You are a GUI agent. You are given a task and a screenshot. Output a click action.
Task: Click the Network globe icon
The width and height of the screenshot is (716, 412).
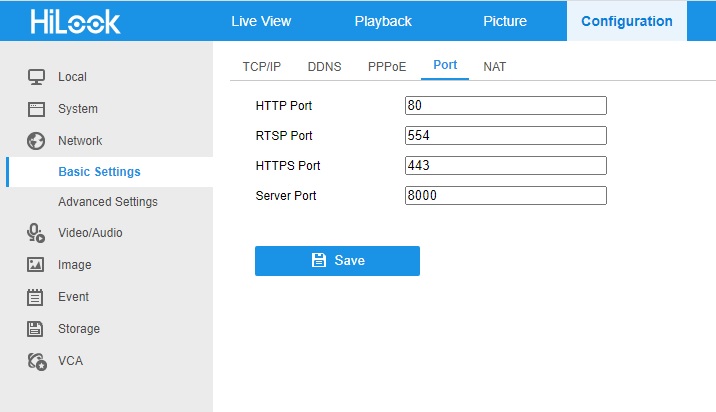tap(36, 141)
